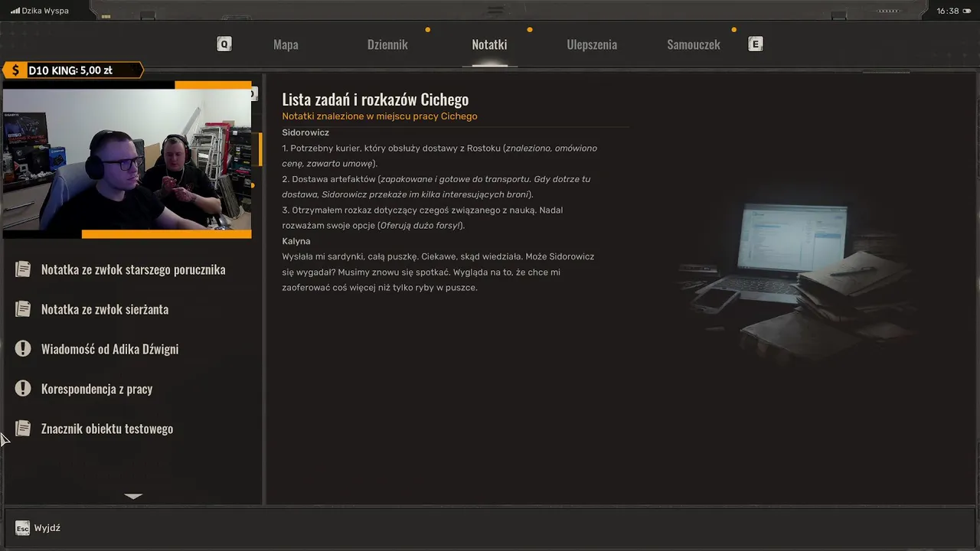
Task: Click down arrow under notes list
Action: point(133,497)
